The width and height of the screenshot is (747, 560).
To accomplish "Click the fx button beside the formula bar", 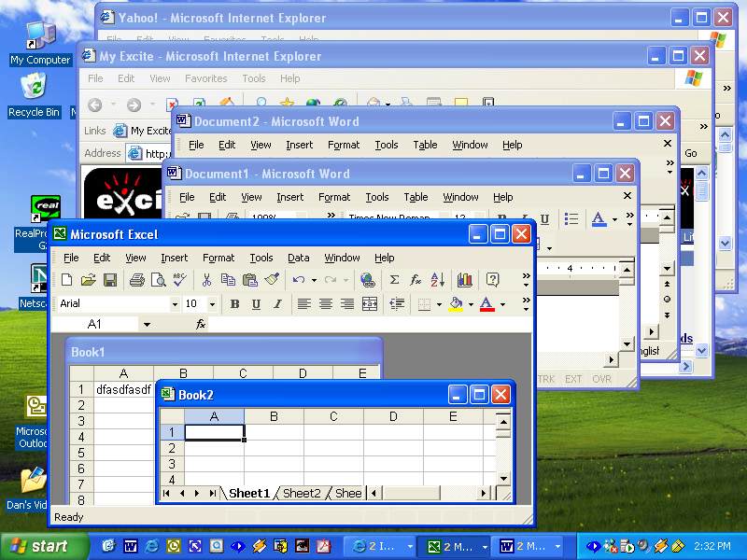I will (201, 324).
